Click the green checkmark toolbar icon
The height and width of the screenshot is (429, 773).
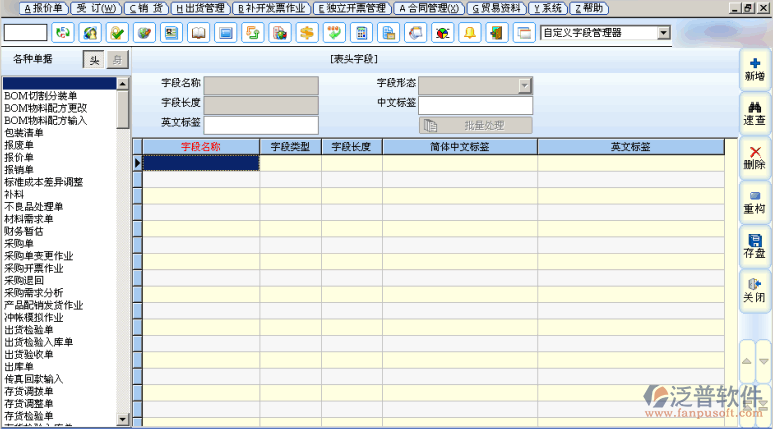117,33
